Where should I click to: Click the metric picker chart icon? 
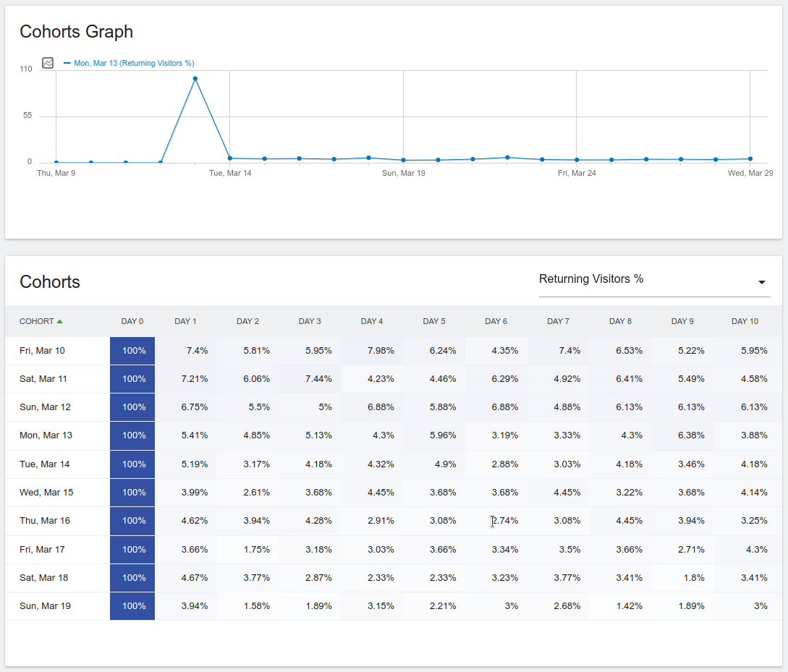(48, 63)
